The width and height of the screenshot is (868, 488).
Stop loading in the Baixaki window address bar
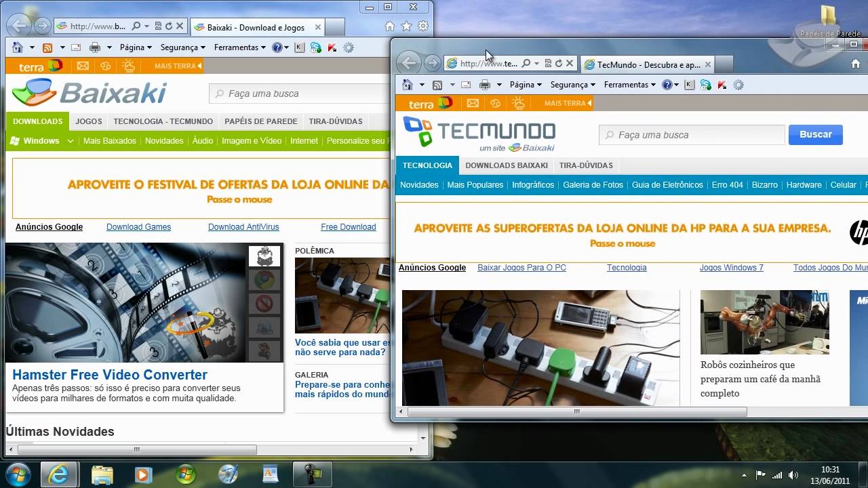tap(180, 26)
